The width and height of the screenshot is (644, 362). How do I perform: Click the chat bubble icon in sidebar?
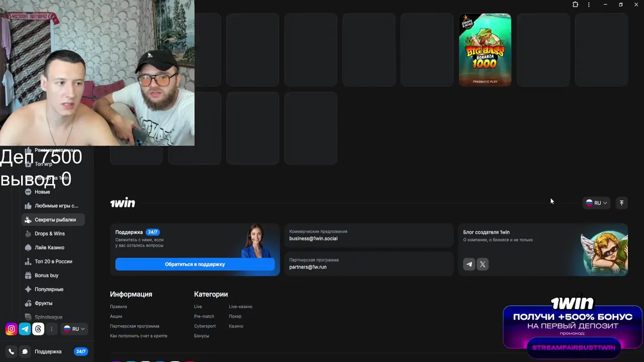point(25,351)
